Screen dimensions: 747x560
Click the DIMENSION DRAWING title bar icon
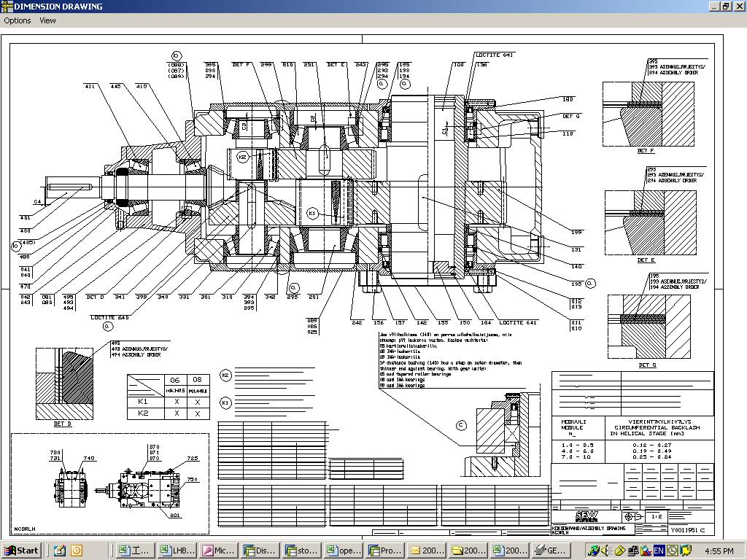(x=7, y=7)
